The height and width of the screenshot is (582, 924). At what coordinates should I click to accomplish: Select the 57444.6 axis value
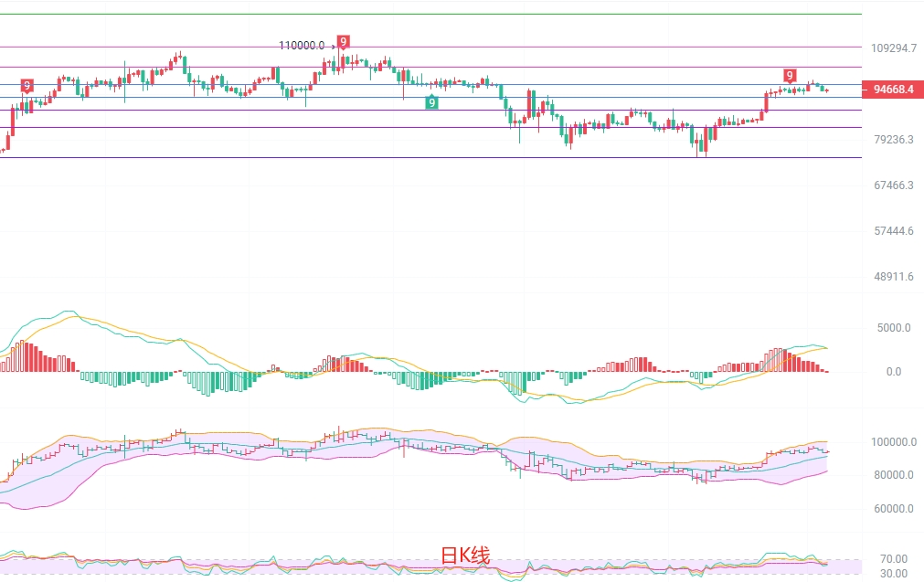coord(893,231)
